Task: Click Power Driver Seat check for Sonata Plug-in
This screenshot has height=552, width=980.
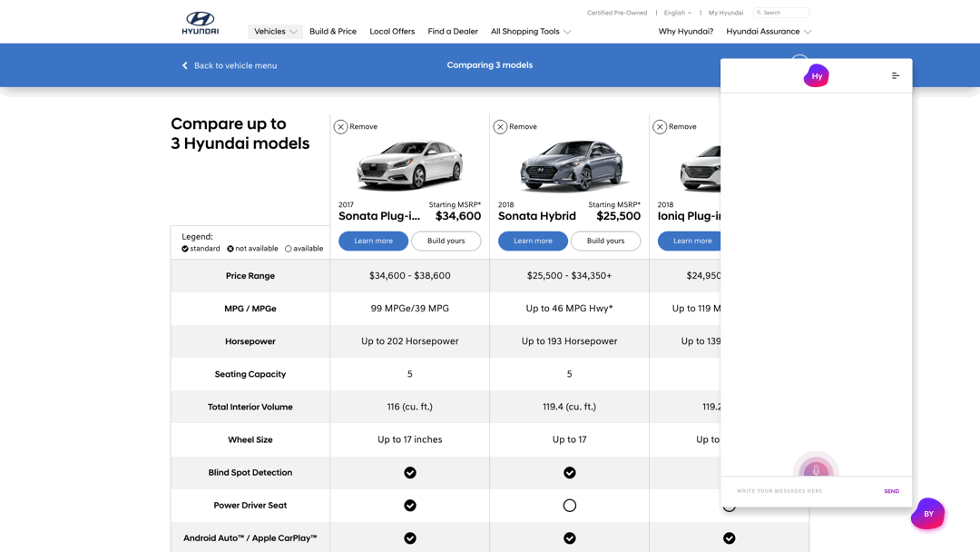Action: click(x=410, y=505)
